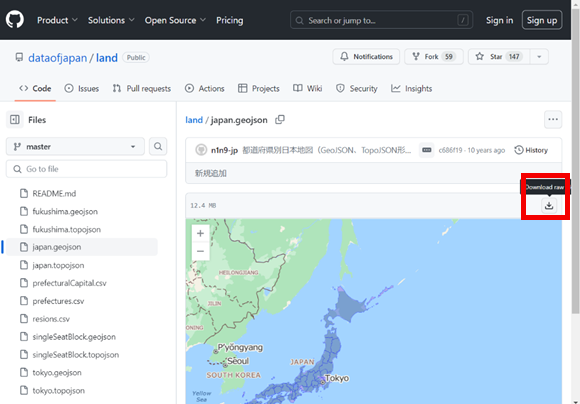
Task: Star the repository
Action: (x=499, y=57)
